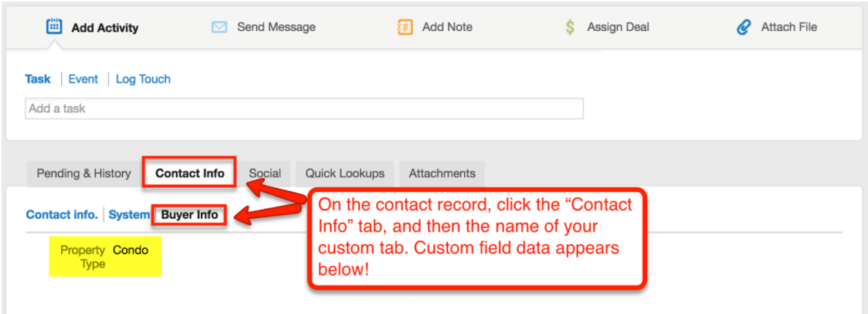Click the Add Activity calendar icon

[54, 27]
